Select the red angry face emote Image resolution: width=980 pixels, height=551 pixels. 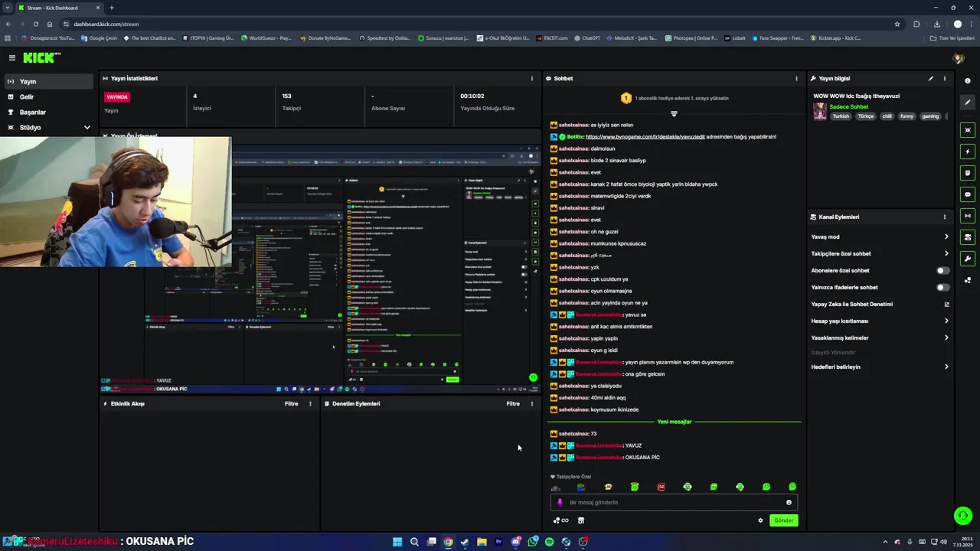pyautogui.click(x=661, y=487)
